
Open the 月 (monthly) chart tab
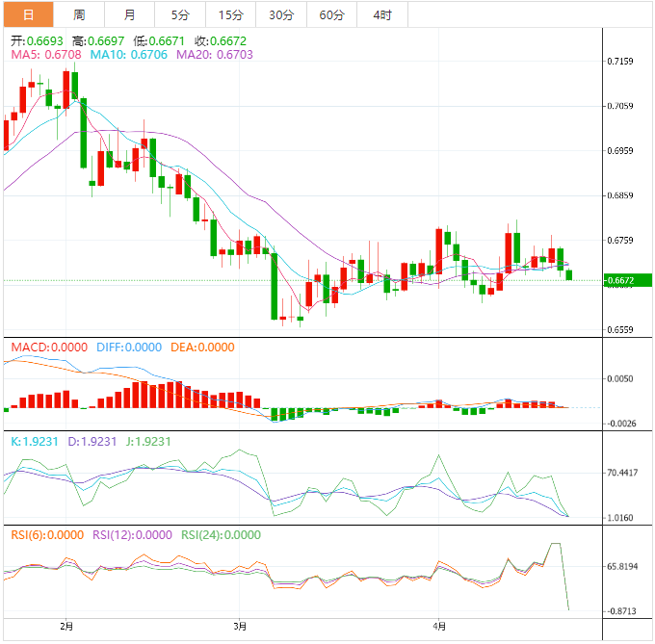pyautogui.click(x=129, y=14)
